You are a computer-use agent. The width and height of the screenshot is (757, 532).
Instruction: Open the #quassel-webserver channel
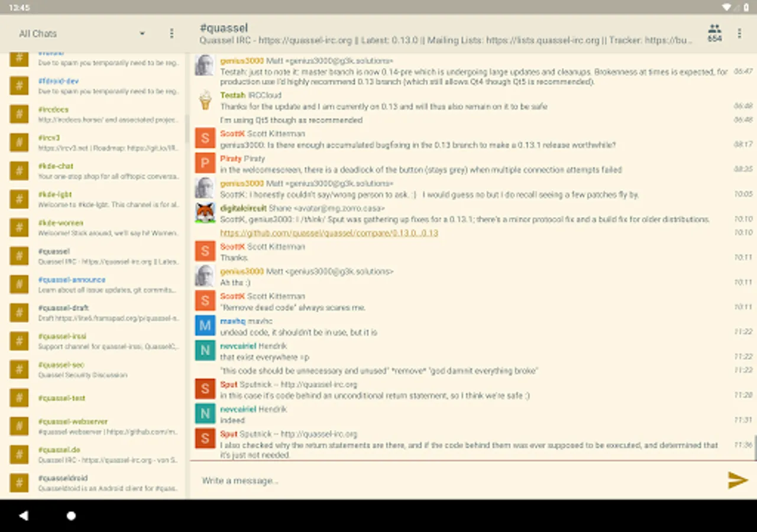[95, 426]
